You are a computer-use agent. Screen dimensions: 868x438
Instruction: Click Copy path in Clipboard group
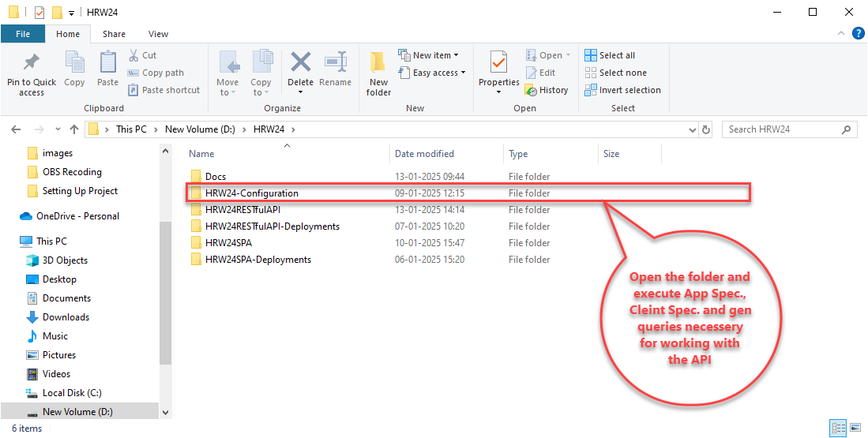[156, 73]
